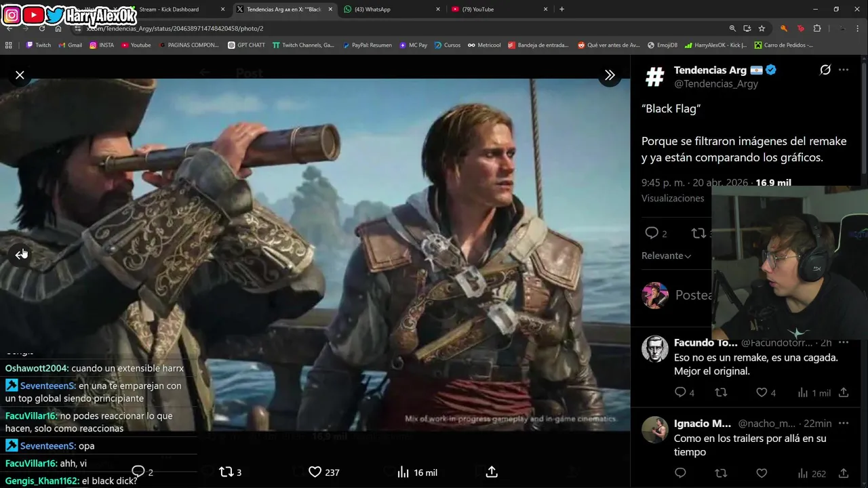Click the browser address bar URL
This screenshot has height=488, width=868.
click(x=175, y=28)
